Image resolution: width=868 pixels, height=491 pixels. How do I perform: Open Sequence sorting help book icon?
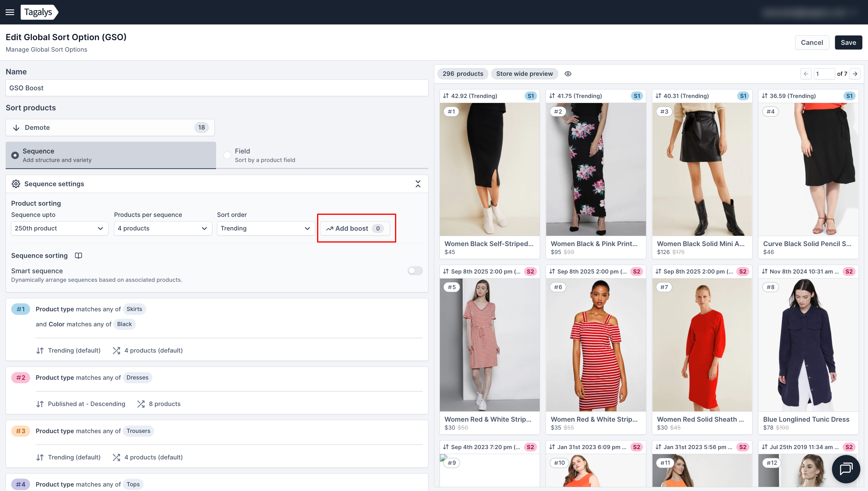pos(78,256)
